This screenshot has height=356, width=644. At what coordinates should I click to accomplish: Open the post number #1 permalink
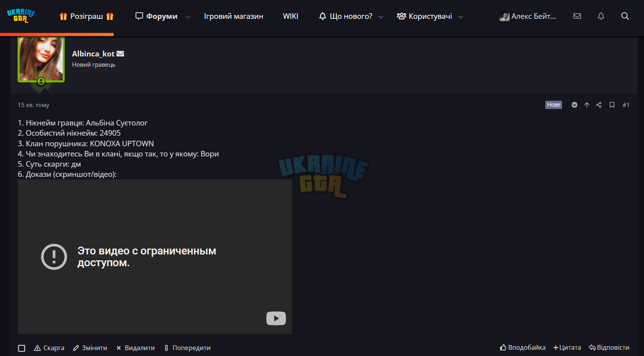pyautogui.click(x=626, y=105)
